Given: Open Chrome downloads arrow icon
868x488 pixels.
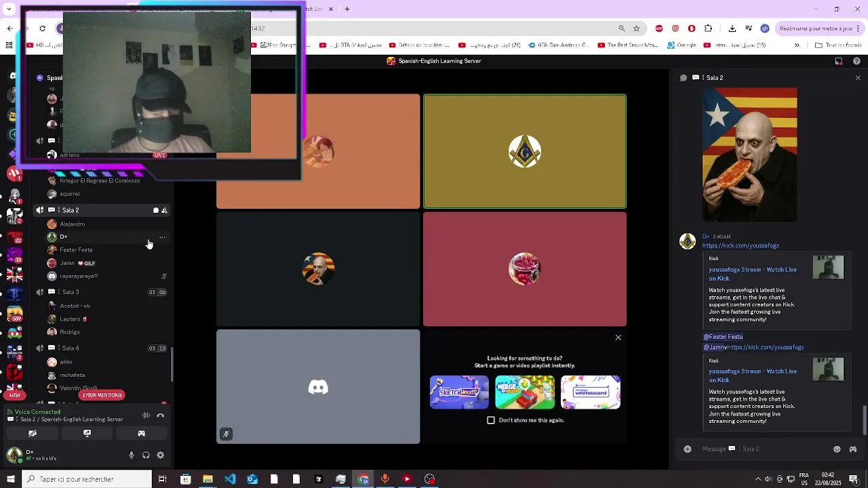Looking at the screenshot, I should pos(732,28).
